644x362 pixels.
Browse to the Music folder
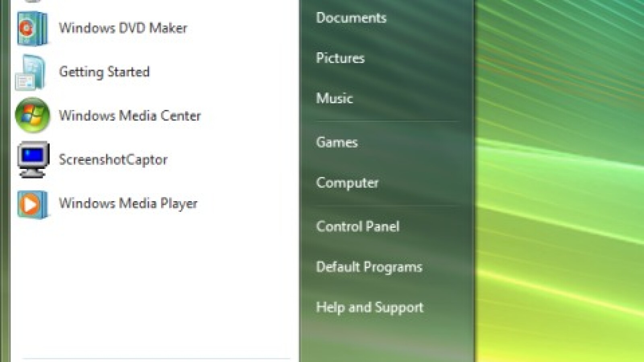[334, 99]
